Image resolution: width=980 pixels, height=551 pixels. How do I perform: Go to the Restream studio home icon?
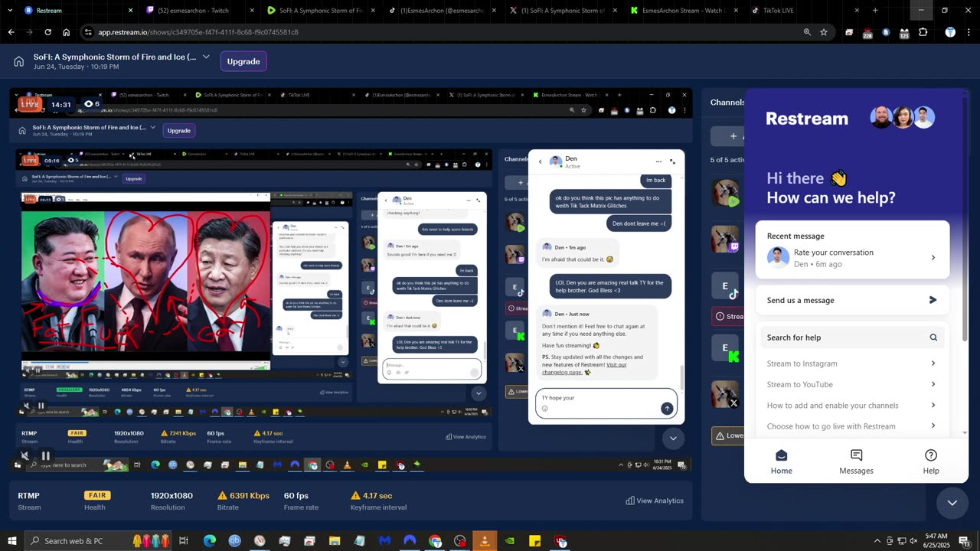[18, 61]
